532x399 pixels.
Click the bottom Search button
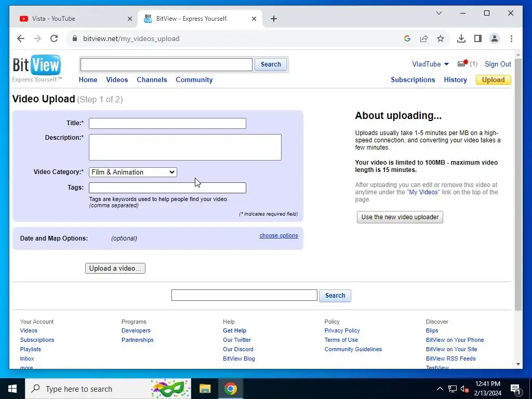pyautogui.click(x=335, y=296)
